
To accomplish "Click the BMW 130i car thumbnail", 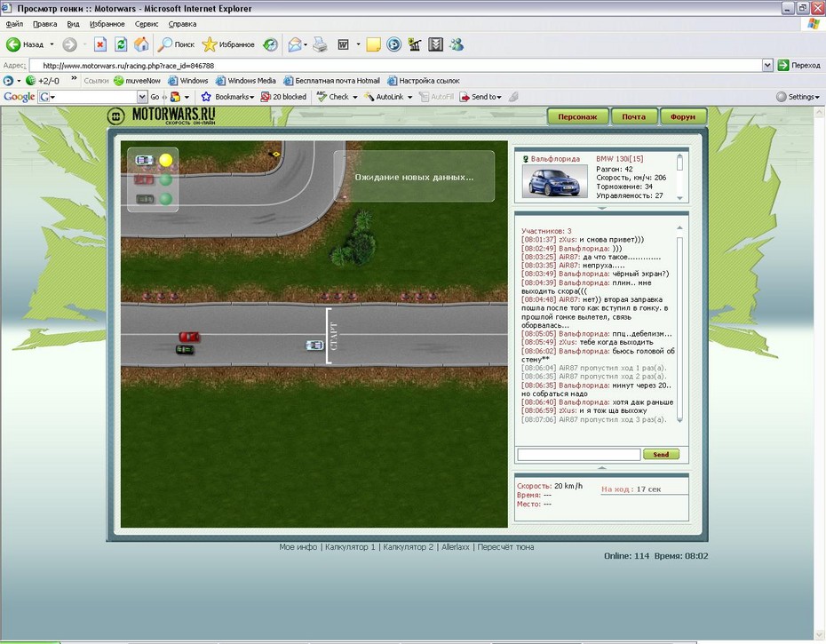I will coord(555,180).
